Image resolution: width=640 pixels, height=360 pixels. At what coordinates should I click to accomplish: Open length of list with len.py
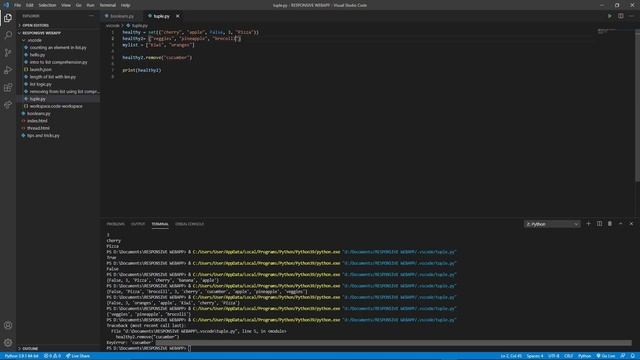(53, 77)
